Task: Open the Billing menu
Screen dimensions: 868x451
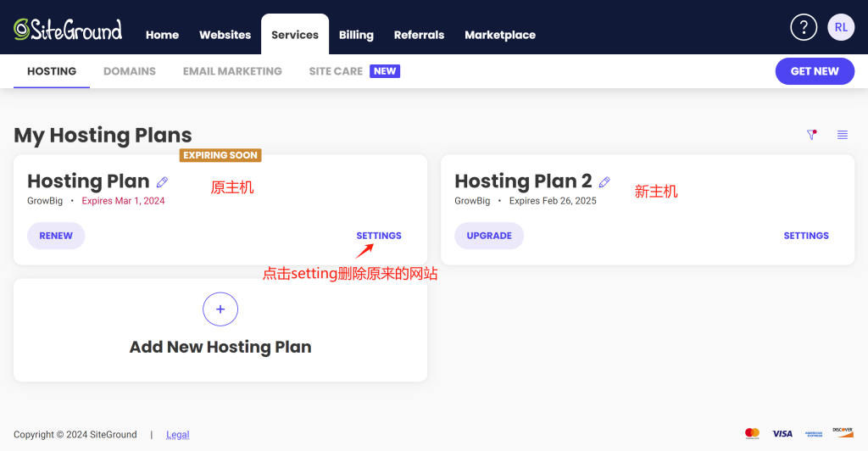Action: point(356,35)
